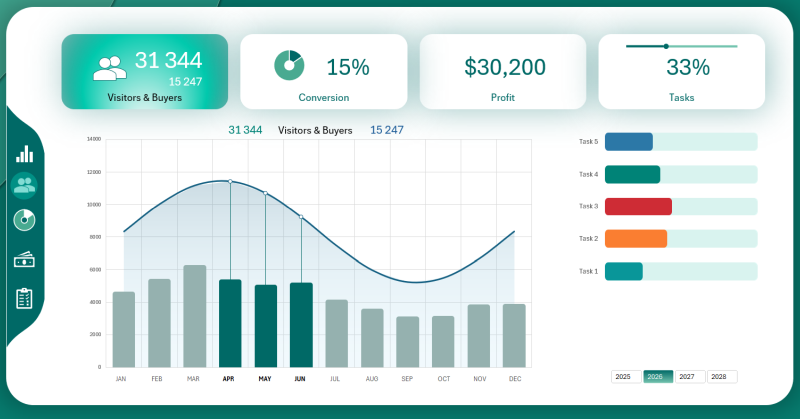Switch to year 2027

point(689,377)
